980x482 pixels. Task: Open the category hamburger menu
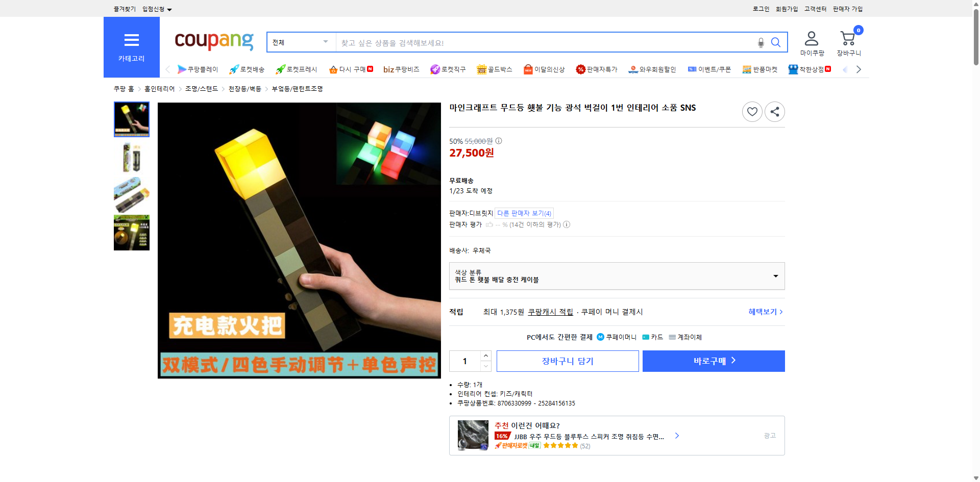click(x=131, y=41)
